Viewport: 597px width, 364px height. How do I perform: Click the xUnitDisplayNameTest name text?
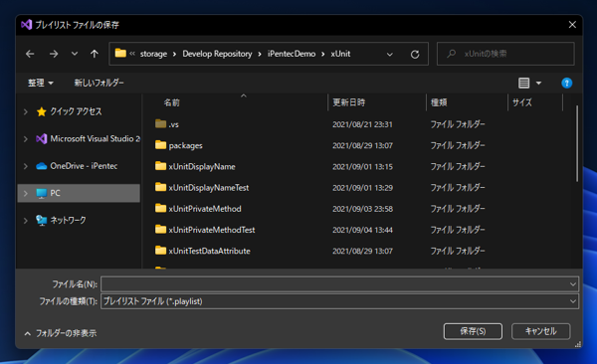(209, 188)
